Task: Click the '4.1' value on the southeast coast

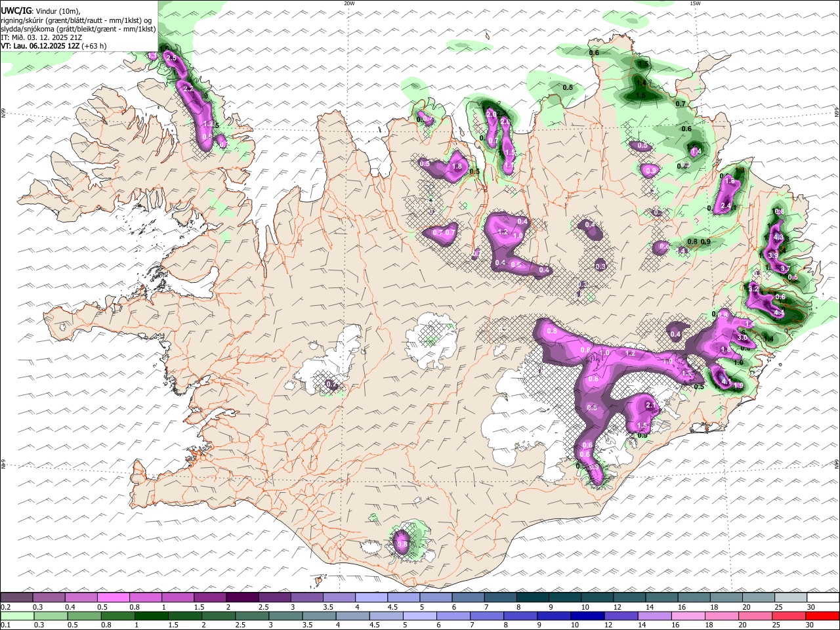Action: (726, 381)
